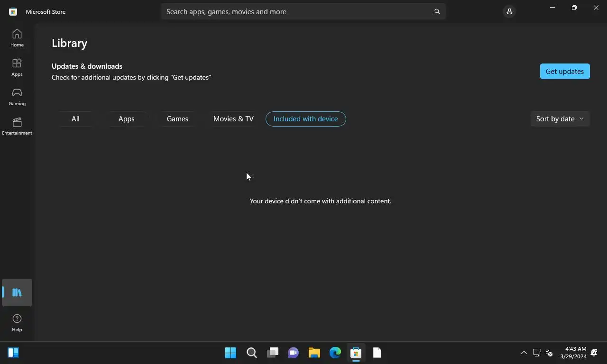Screen dimensions: 607x364
Task: Click the search magnifier icon
Action: pyautogui.click(x=437, y=11)
